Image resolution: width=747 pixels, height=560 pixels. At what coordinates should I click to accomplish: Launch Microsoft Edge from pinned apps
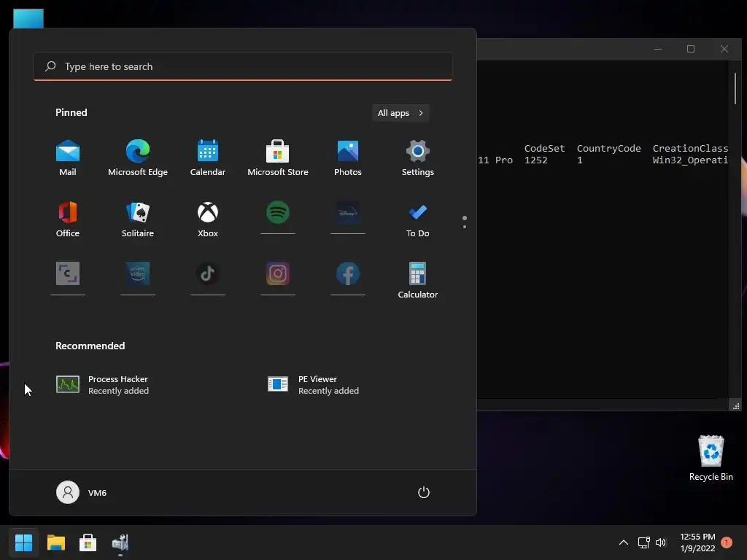click(138, 158)
